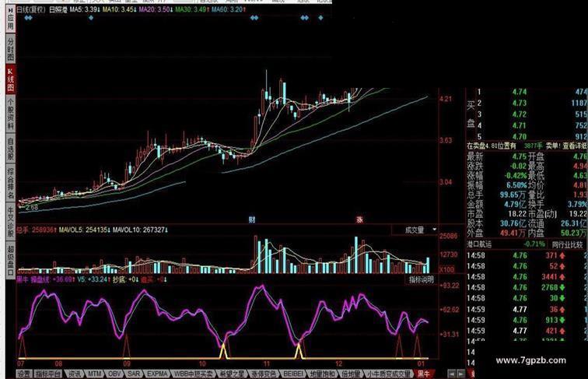
Task: Select buy level 5 price 4.70
Action: click(x=520, y=137)
